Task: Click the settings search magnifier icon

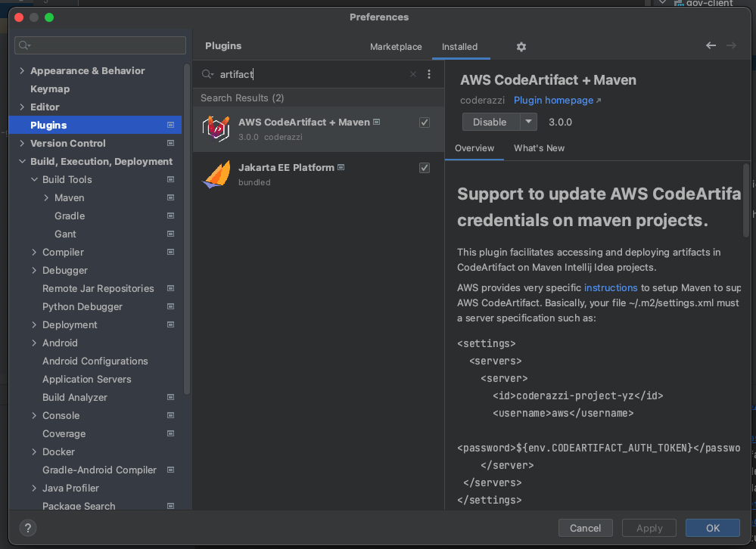Action: tap(24, 45)
